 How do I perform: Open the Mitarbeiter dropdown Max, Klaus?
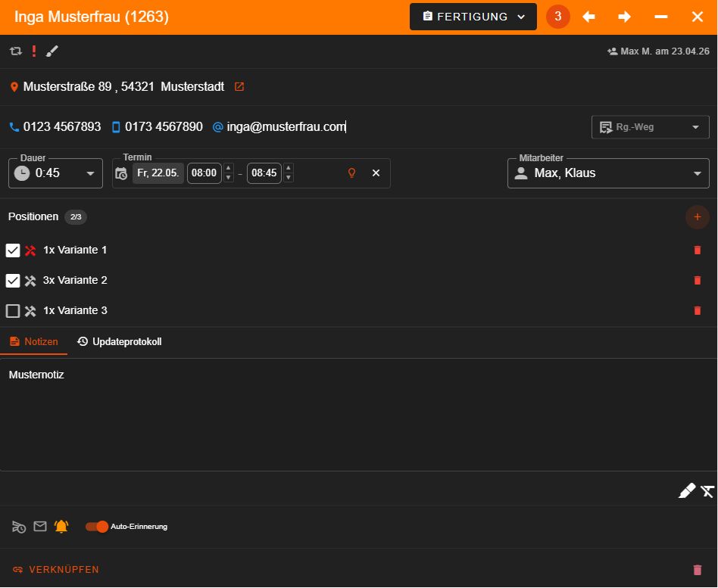pos(608,173)
